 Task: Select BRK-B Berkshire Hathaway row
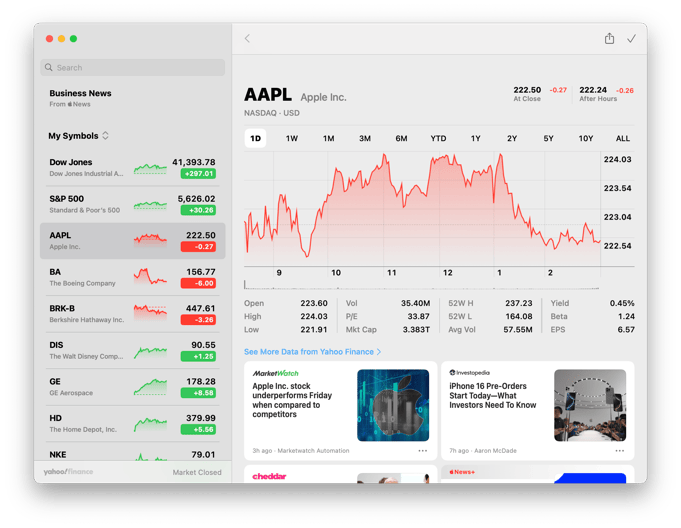point(132,314)
